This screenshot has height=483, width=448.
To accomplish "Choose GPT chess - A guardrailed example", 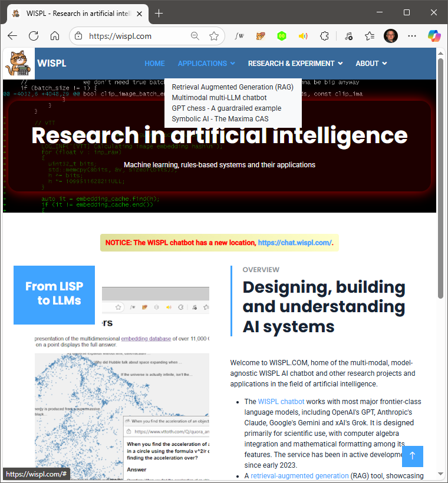I will pyautogui.click(x=226, y=108).
